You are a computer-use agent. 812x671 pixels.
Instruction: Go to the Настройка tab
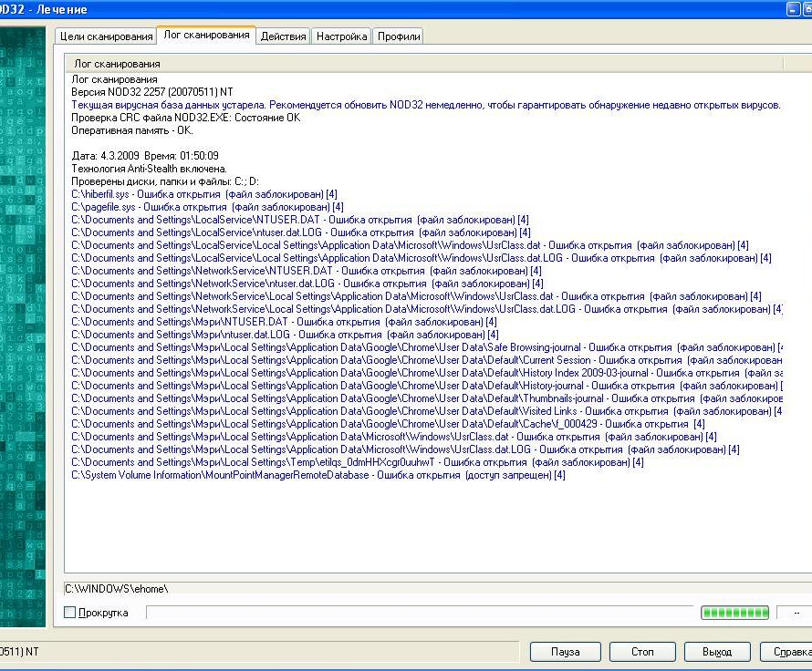coord(341,36)
